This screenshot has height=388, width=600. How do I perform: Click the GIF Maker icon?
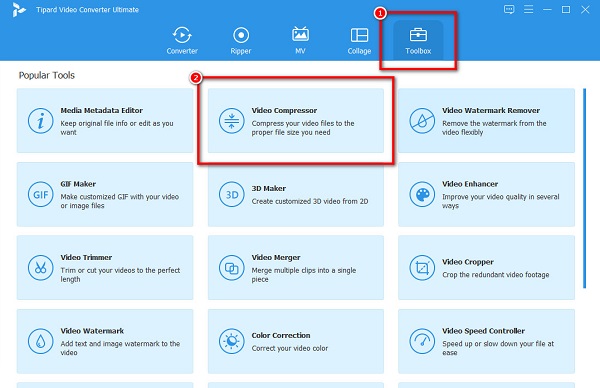40,194
